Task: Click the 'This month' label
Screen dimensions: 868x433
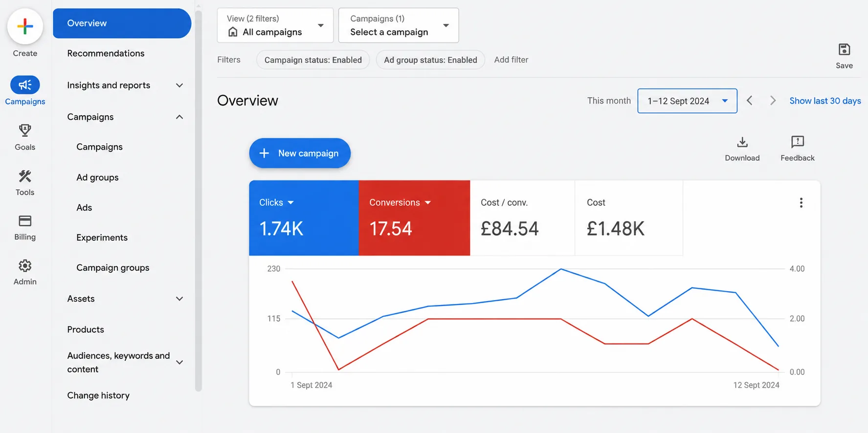Action: (x=609, y=101)
